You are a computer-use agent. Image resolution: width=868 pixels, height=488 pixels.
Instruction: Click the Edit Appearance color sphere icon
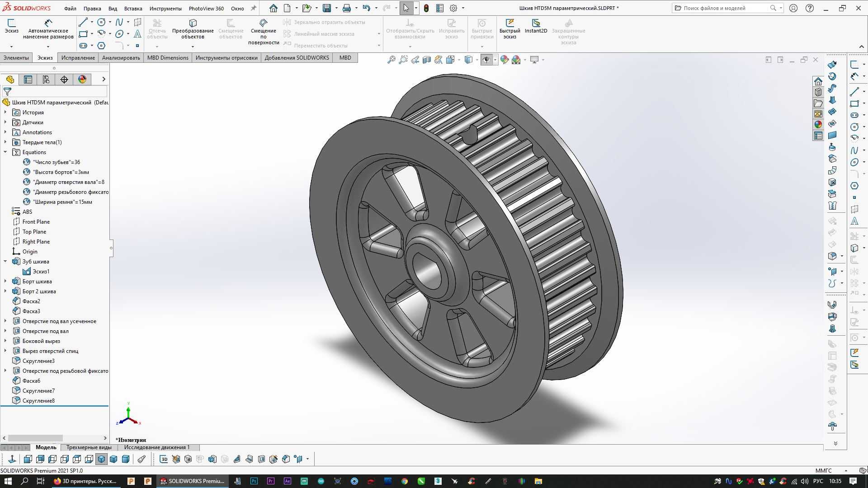[x=505, y=60]
